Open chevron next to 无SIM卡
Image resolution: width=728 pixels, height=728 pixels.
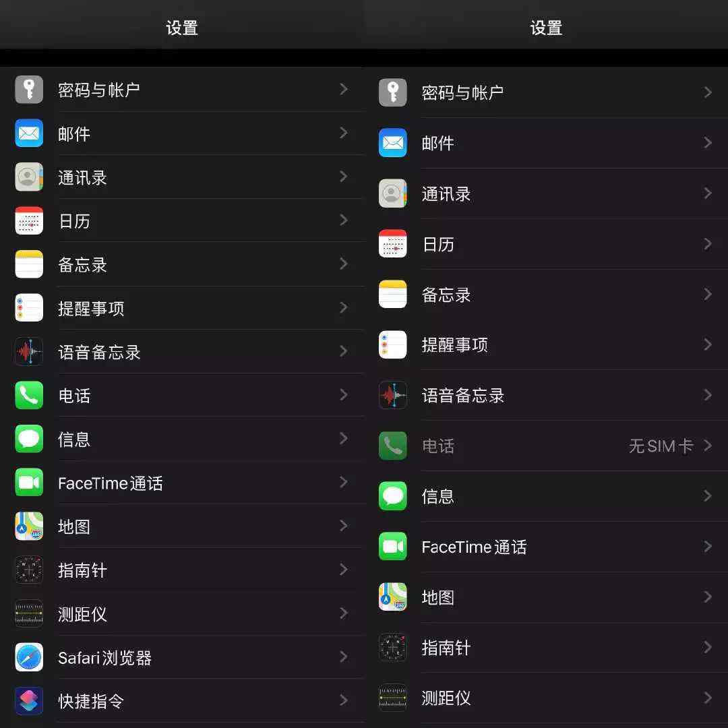coord(708,446)
